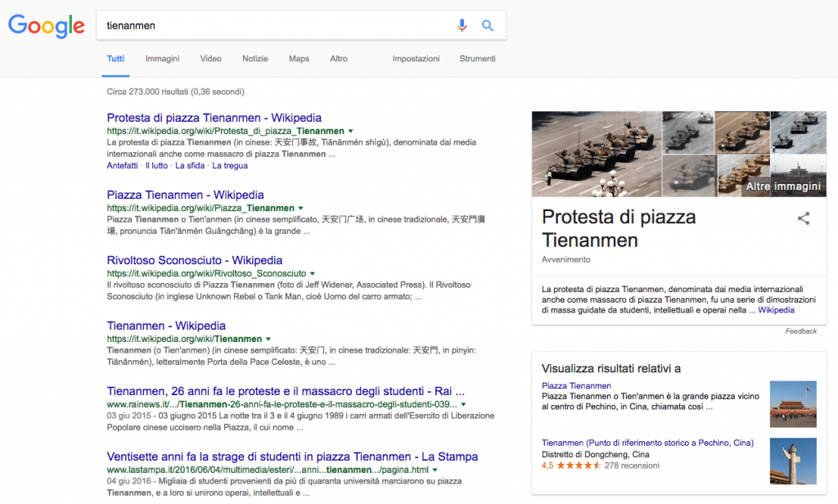Image resolution: width=838 pixels, height=504 pixels.
Task: Click the 278 recensioni reviews text
Action: [x=632, y=466]
